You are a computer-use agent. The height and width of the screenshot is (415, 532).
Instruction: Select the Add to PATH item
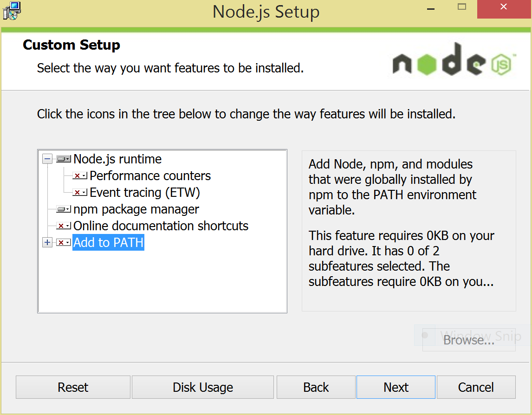point(109,242)
